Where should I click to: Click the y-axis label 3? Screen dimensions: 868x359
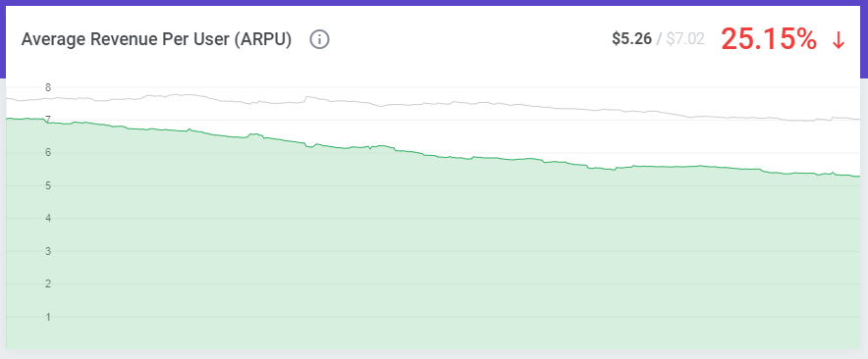pos(48,251)
